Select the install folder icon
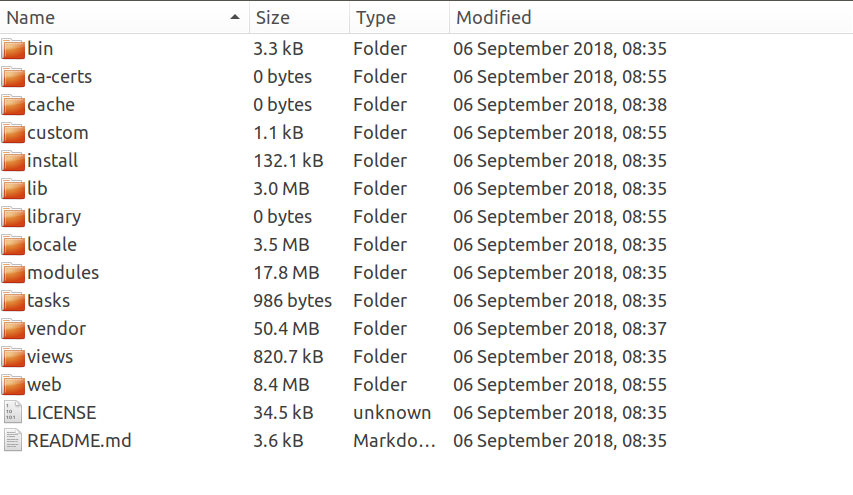This screenshot has height=495, width=853. pyautogui.click(x=13, y=161)
